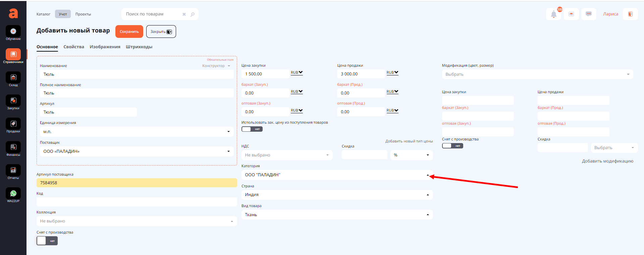Click the Артикул поставщика input field
This screenshot has height=255, width=644.
point(137,183)
